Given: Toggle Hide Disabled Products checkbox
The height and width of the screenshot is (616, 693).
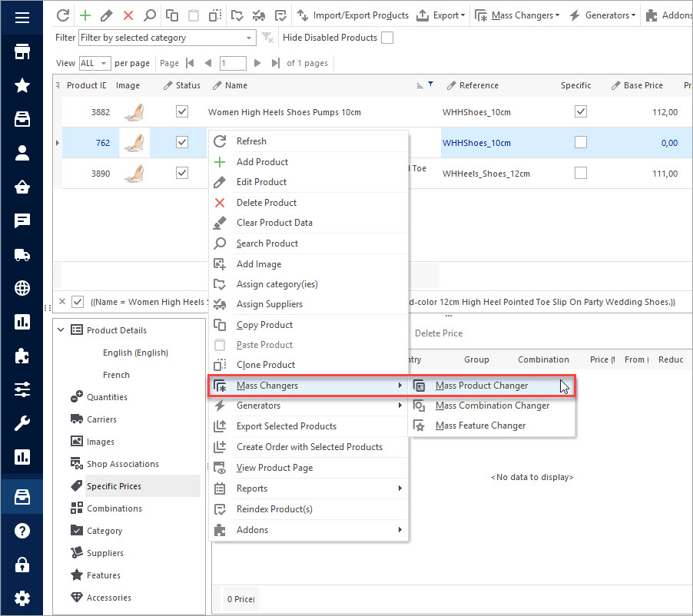Looking at the screenshot, I should pos(387,38).
